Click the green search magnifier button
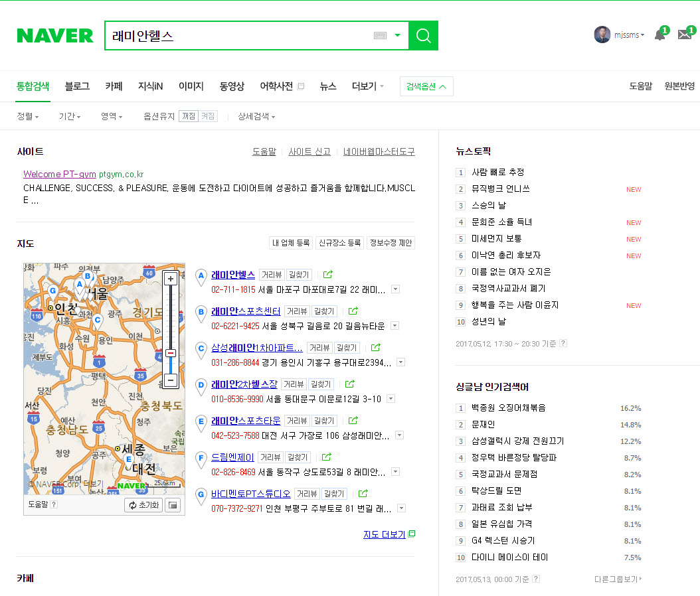This screenshot has width=700, height=596. tap(423, 35)
